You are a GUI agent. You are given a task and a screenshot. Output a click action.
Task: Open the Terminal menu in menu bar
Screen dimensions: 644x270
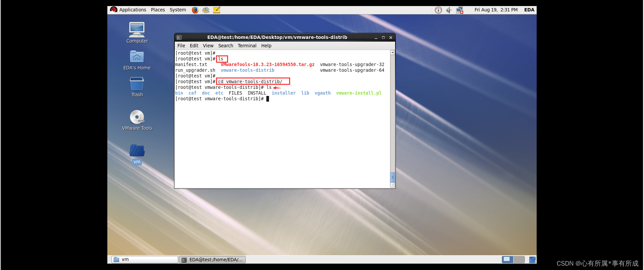click(247, 46)
